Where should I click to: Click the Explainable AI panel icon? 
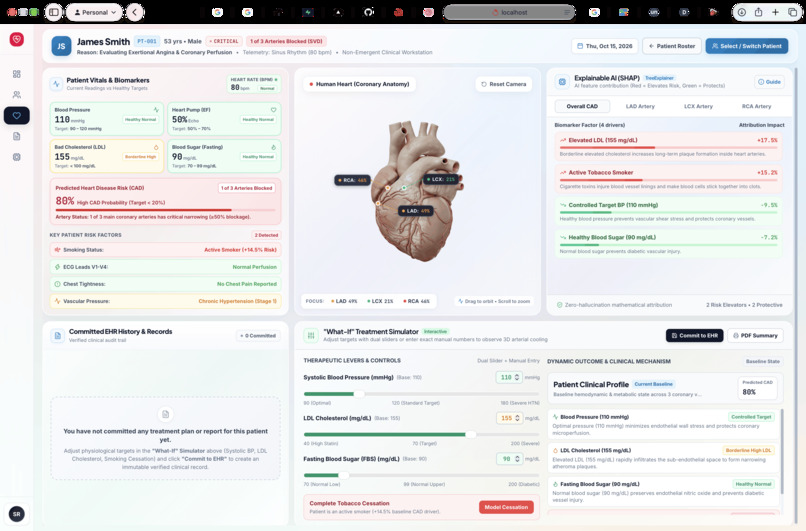point(562,81)
